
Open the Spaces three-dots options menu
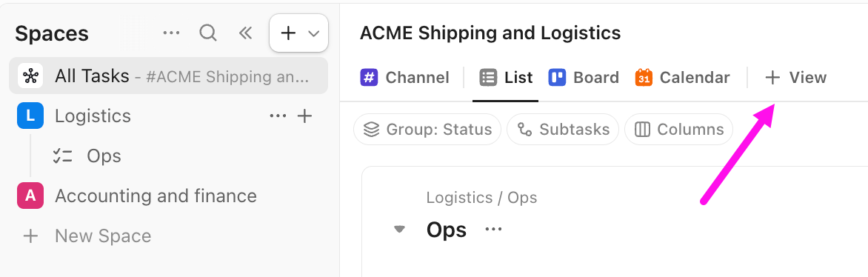click(x=172, y=33)
